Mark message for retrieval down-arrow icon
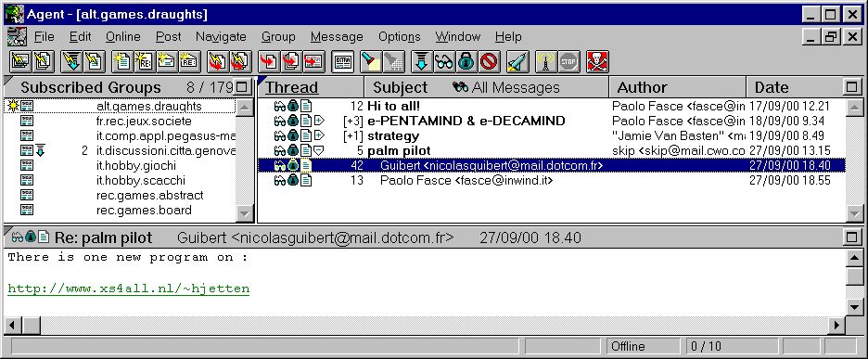Screen dimensions: 868x359 [x=422, y=61]
